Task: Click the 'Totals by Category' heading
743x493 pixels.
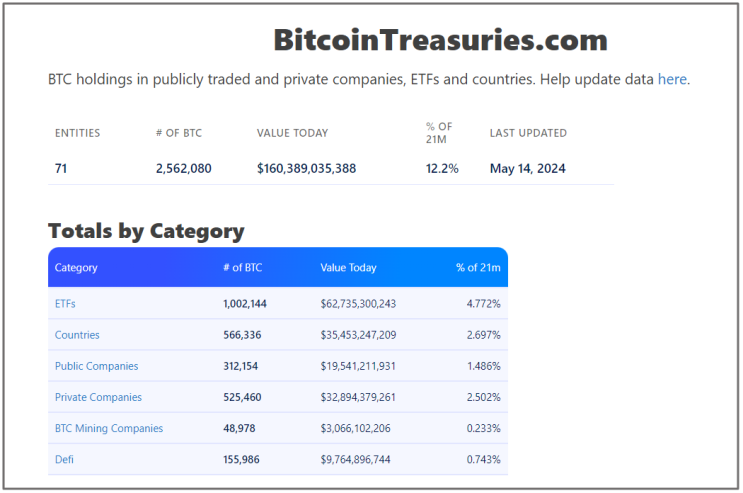Action: point(146,231)
